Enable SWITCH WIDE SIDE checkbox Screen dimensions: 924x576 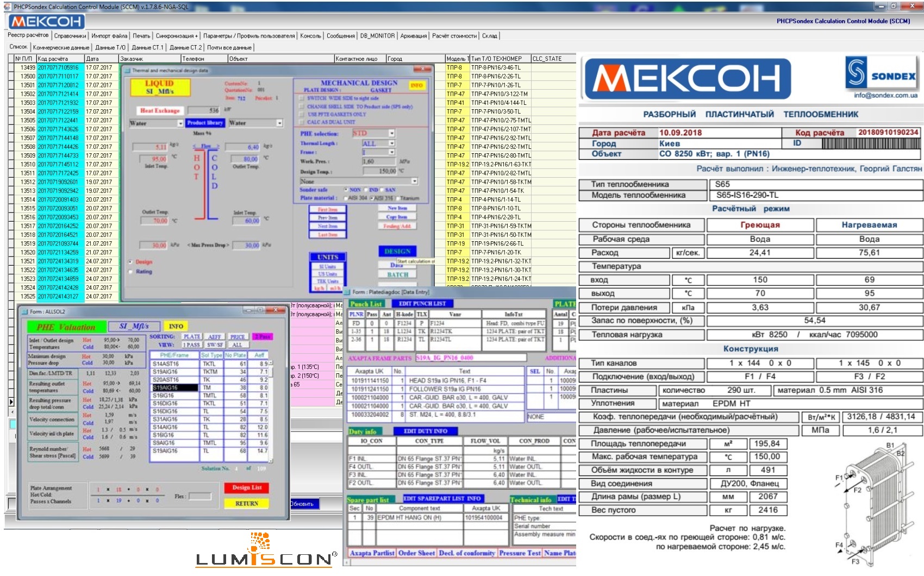pyautogui.click(x=302, y=98)
